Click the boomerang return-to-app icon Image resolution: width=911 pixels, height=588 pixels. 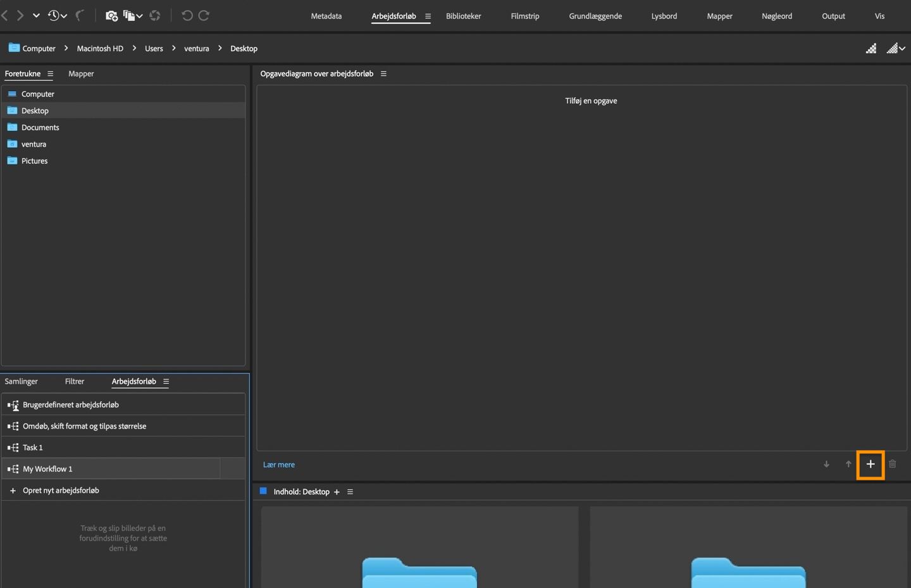point(79,15)
